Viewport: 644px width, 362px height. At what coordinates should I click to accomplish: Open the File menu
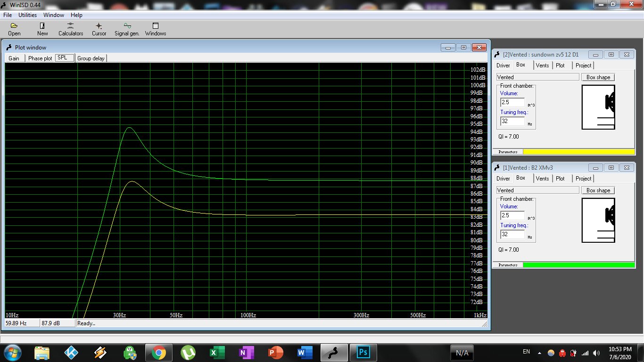tap(8, 15)
